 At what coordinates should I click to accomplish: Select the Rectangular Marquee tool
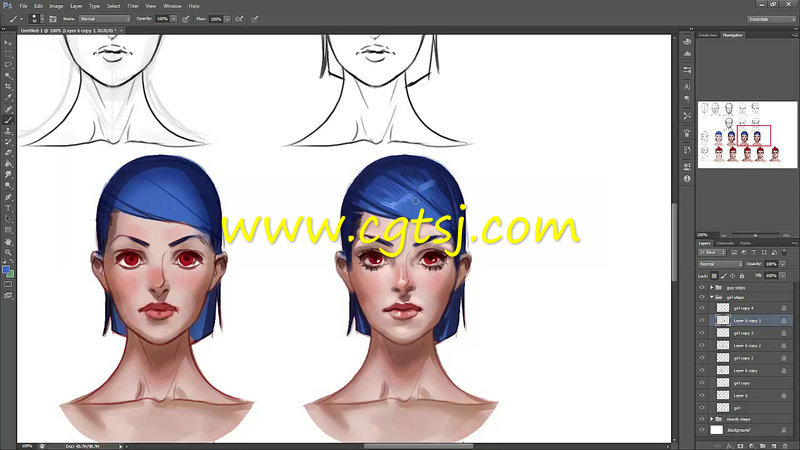pyautogui.click(x=8, y=54)
